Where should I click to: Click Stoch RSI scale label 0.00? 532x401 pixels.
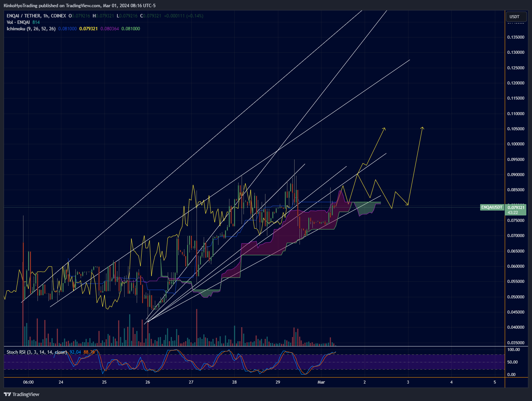[x=511, y=374]
